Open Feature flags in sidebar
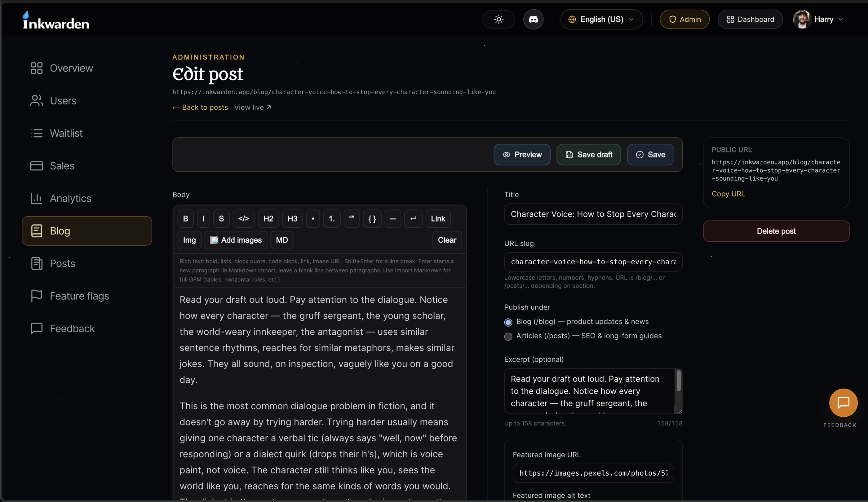This screenshot has height=502, width=868. [87, 296]
